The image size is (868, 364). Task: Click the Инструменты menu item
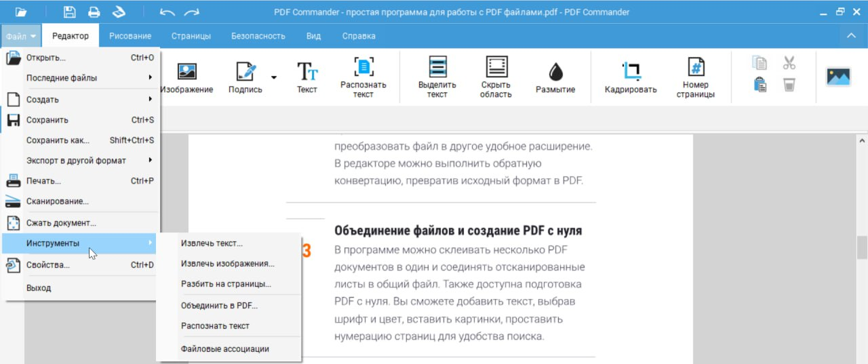point(80,243)
